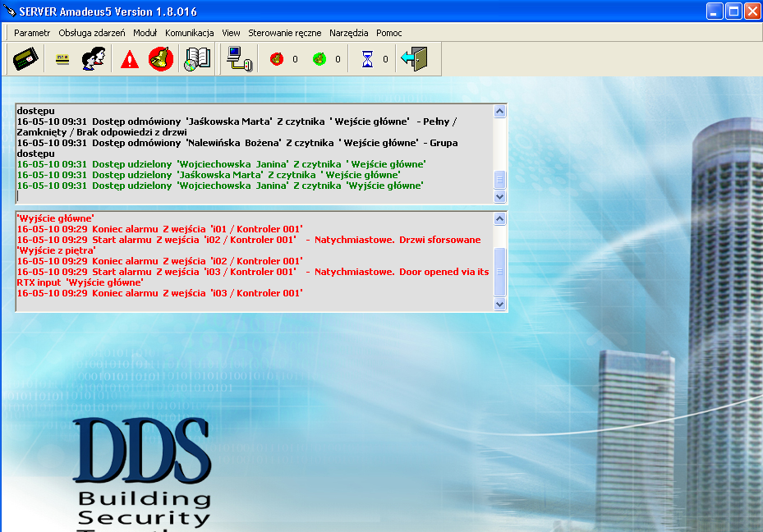Screen dimensions: 763x532
Task: Click scroll thumb in alarm log panel
Action: (499, 272)
